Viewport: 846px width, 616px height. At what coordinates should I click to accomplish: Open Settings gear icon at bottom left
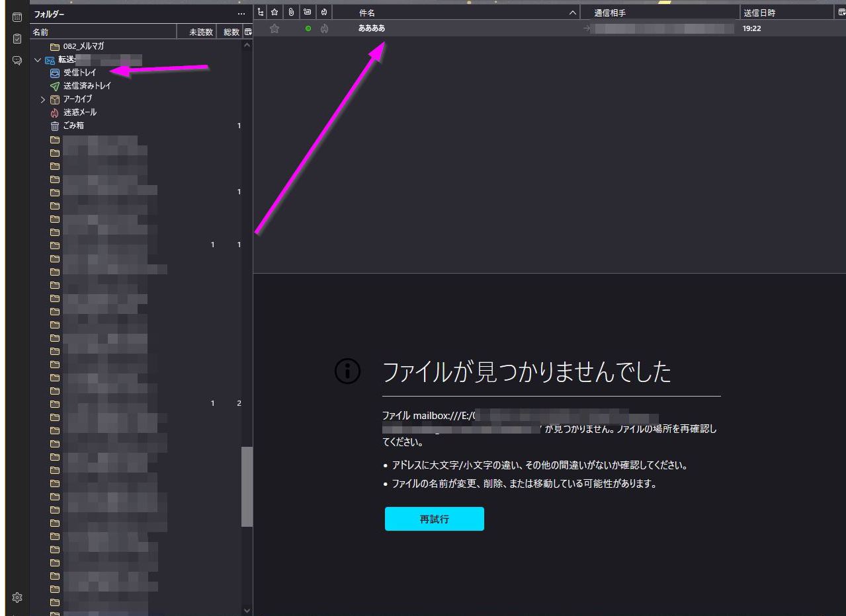[x=17, y=597]
